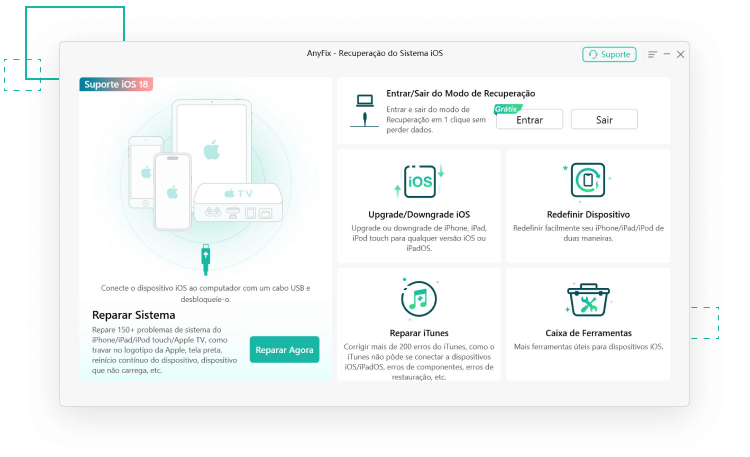Viewport: 750px width, 457px height.
Task: Select the Reparar iTunes title
Action: (419, 333)
